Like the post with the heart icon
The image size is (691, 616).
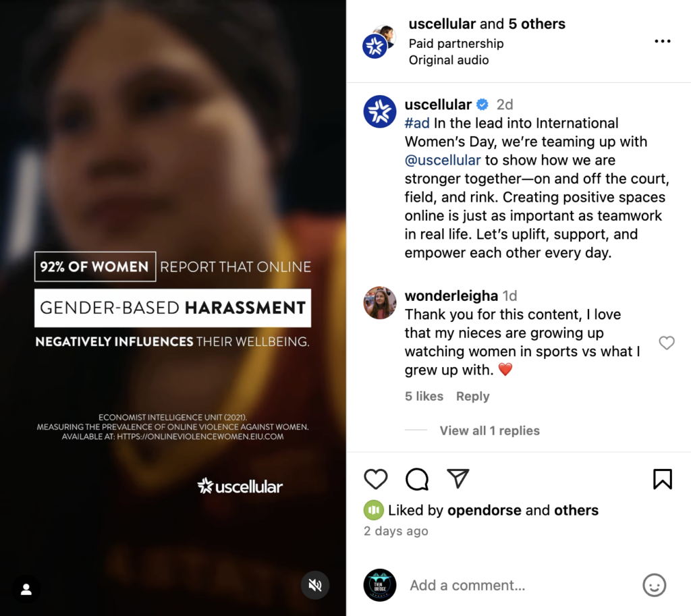(x=375, y=479)
